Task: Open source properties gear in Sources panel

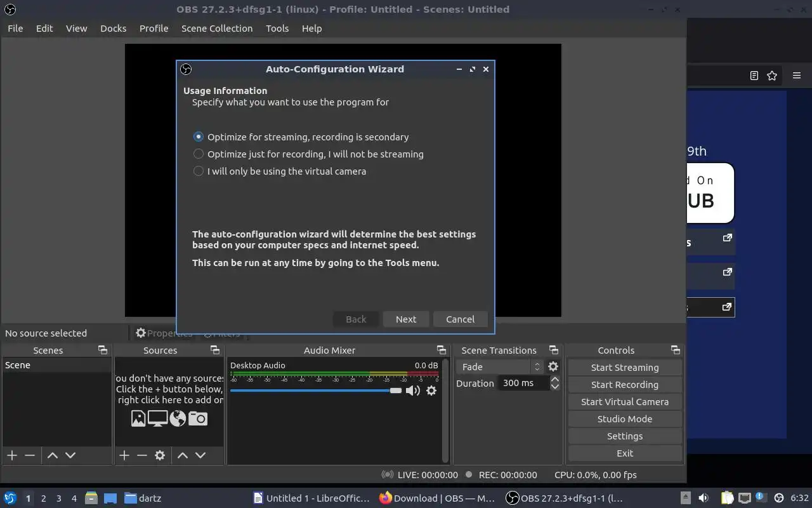Action: coord(160,455)
